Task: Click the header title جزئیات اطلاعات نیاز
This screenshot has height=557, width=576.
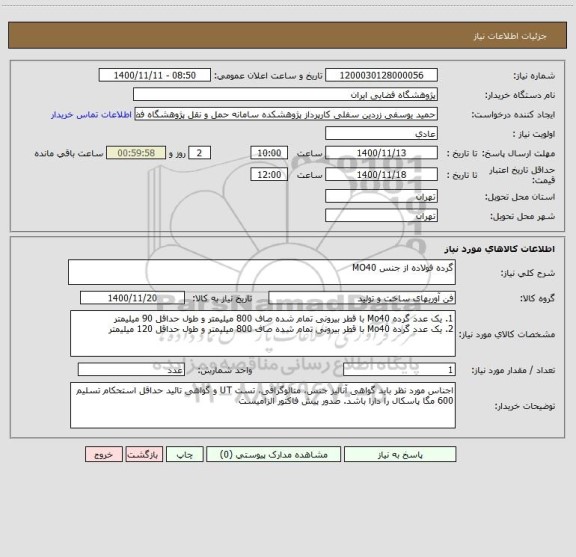Action: click(x=510, y=36)
